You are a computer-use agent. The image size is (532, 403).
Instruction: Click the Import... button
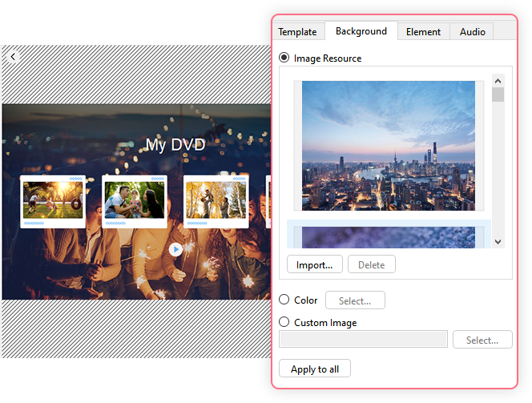tap(315, 265)
